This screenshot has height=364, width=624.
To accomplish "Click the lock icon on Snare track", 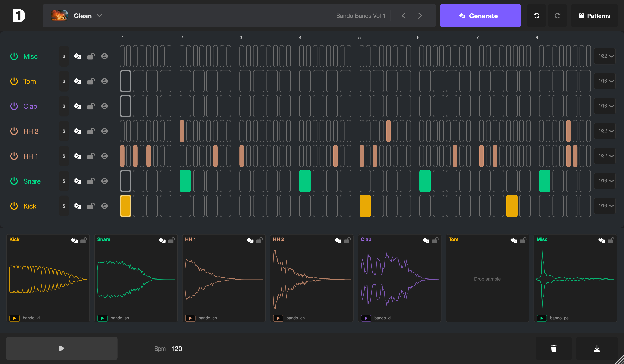I will coord(91,181).
